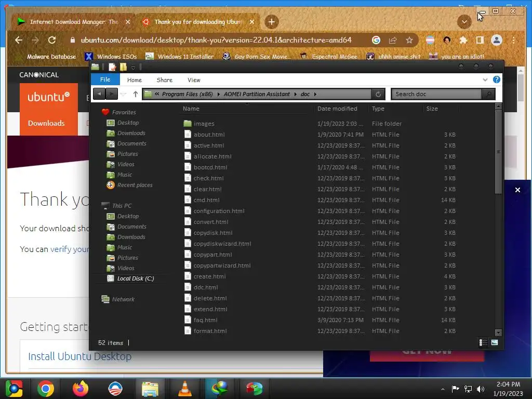
Task: Switch to Home ribbon tab
Action: [x=135, y=80]
